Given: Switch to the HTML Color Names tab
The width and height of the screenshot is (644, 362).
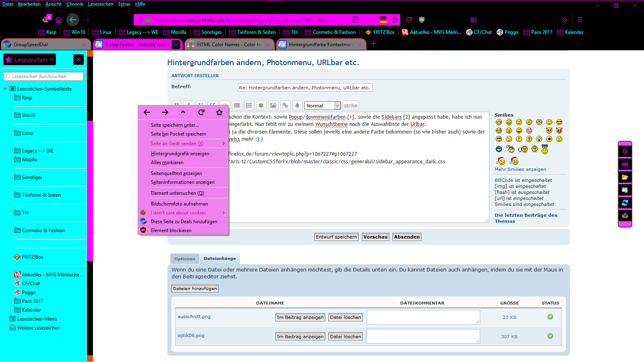Looking at the screenshot, I should 229,44.
